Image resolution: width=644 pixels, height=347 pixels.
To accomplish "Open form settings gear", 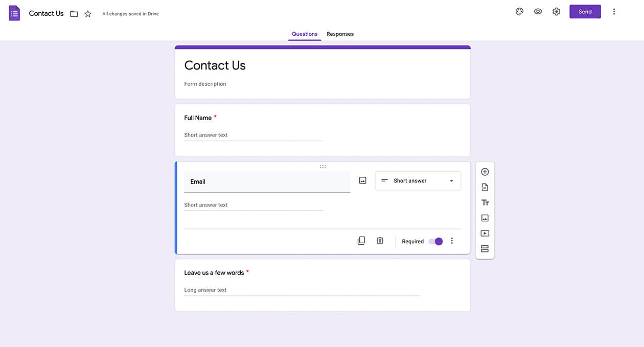I will pos(557,12).
